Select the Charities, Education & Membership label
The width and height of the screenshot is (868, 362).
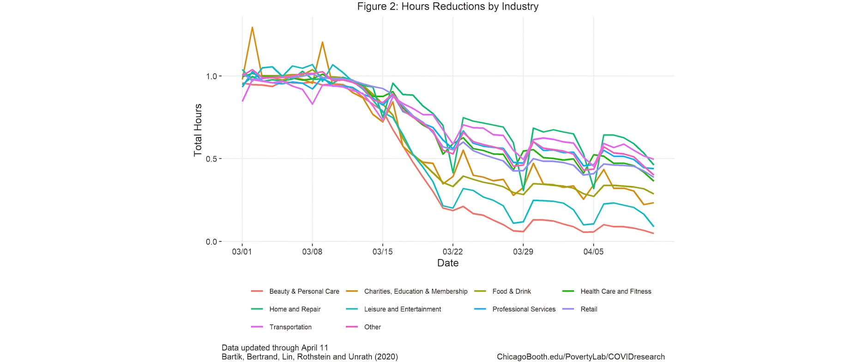tap(416, 291)
